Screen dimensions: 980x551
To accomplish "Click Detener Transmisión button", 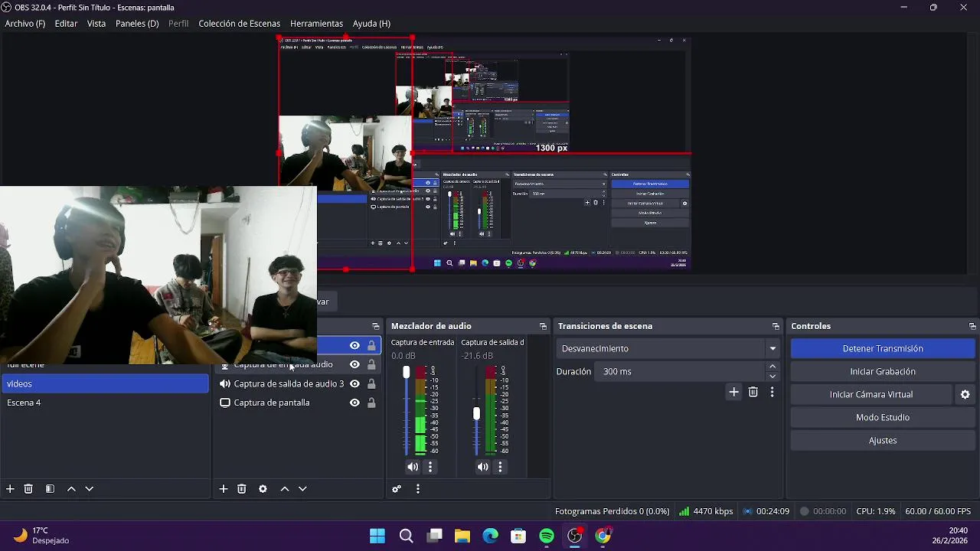I will pyautogui.click(x=883, y=348).
